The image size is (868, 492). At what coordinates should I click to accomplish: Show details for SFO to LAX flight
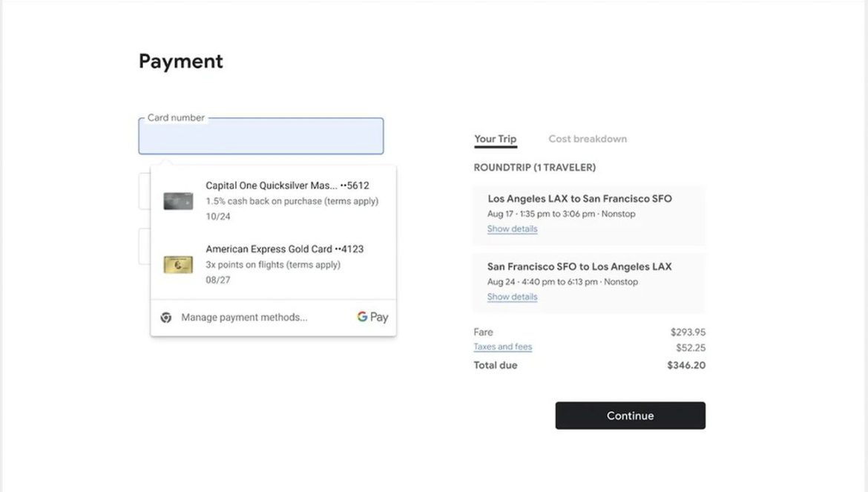pyautogui.click(x=512, y=297)
